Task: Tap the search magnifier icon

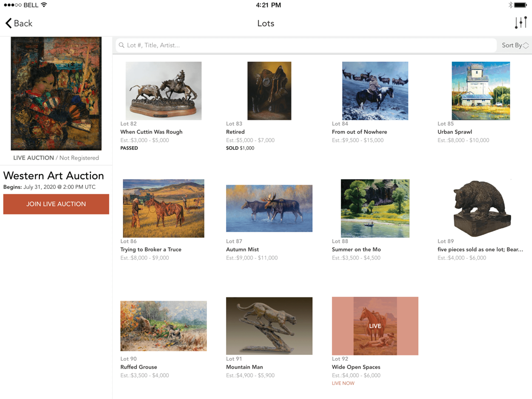Action: click(122, 45)
